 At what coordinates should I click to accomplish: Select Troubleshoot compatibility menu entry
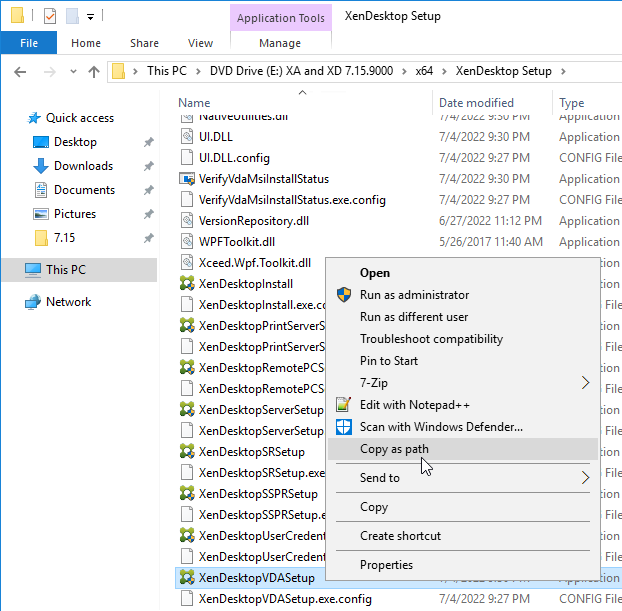[463, 339]
